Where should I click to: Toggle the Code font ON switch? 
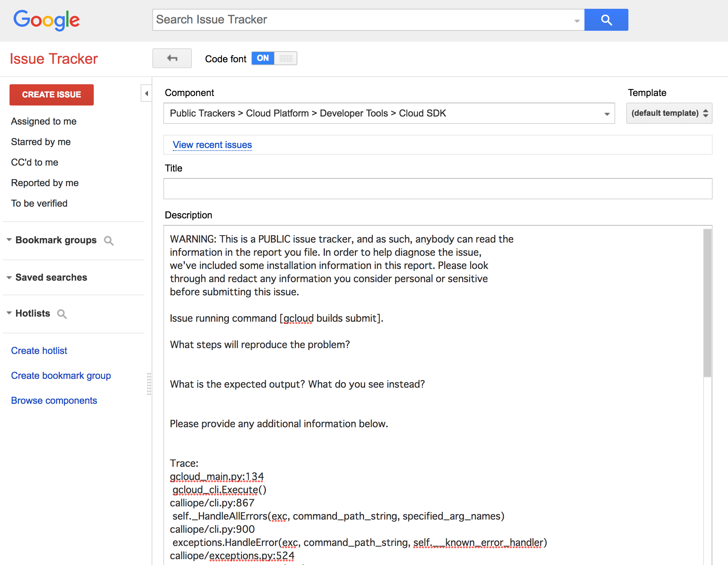[274, 58]
